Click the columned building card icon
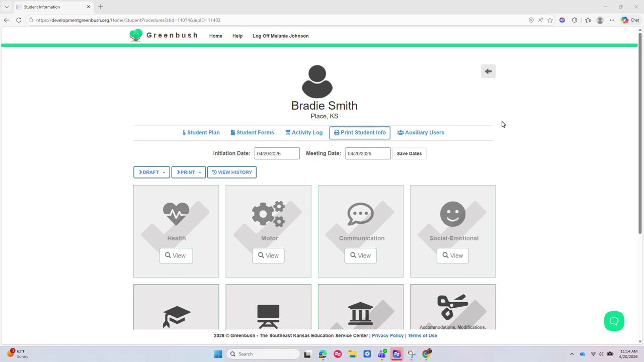The height and width of the screenshot is (362, 644). [360, 313]
